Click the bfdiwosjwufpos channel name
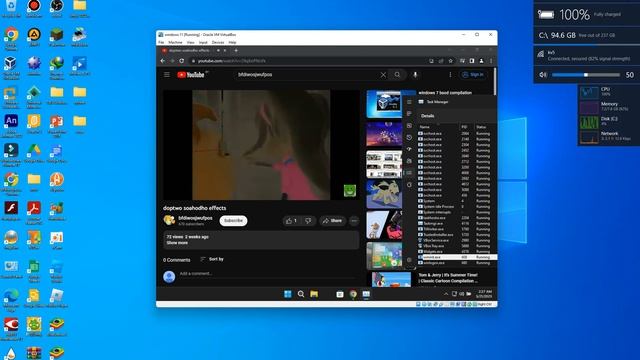The height and width of the screenshot is (360, 640). (x=196, y=218)
